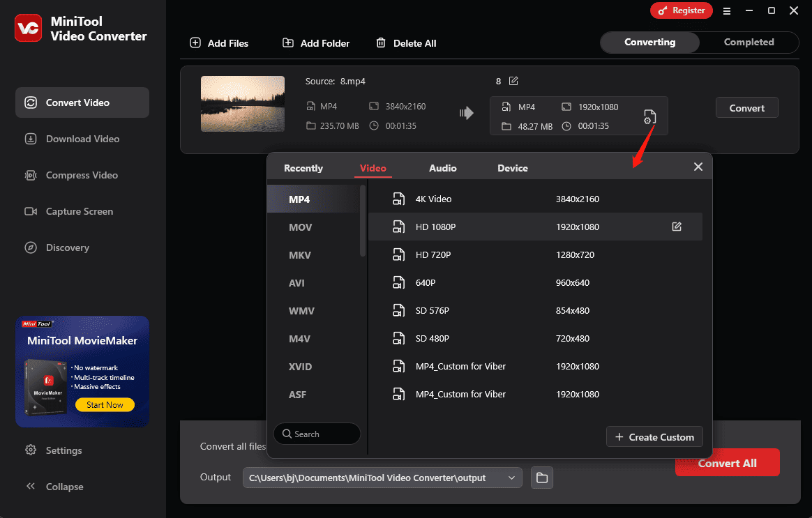Click the Convert Video sidebar icon

tap(31, 102)
